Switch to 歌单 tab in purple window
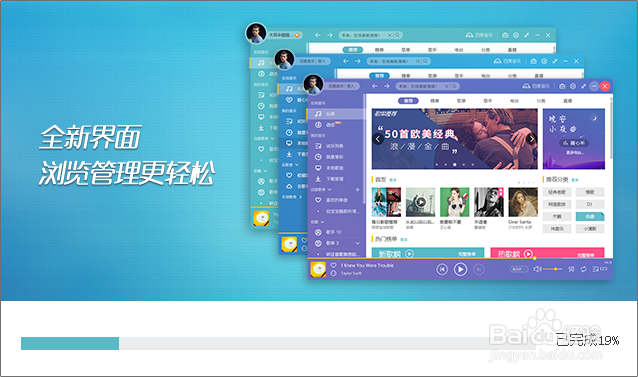This screenshot has height=377, width=638. tap(461, 101)
